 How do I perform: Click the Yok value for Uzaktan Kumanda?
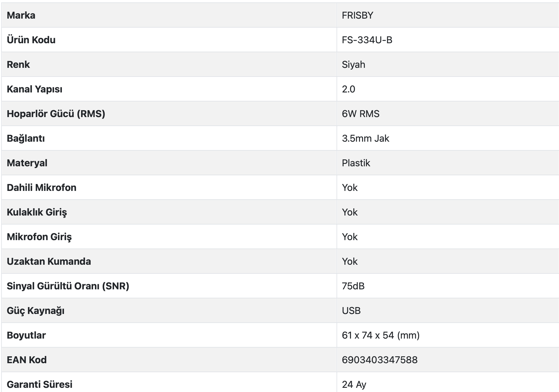pos(350,261)
